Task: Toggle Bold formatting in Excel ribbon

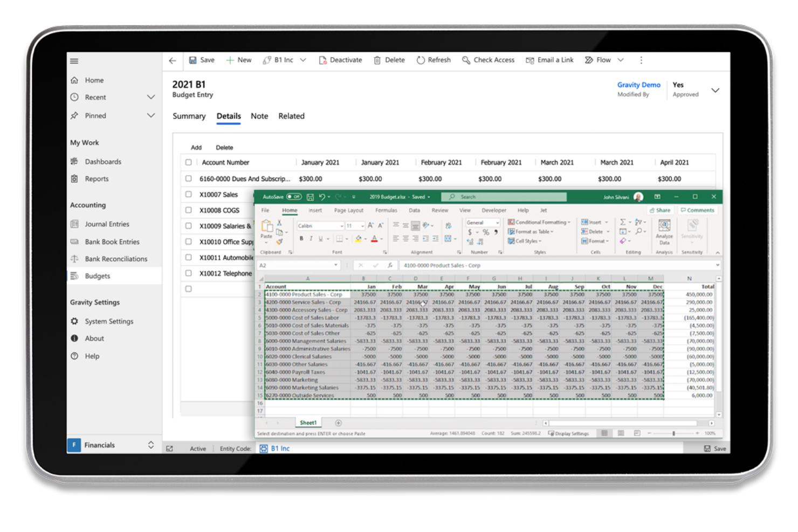Action: (301, 239)
